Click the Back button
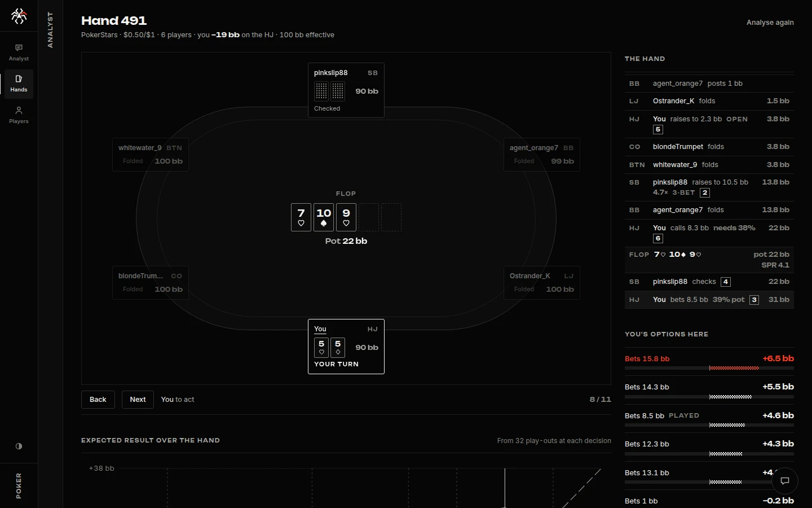 (x=98, y=400)
